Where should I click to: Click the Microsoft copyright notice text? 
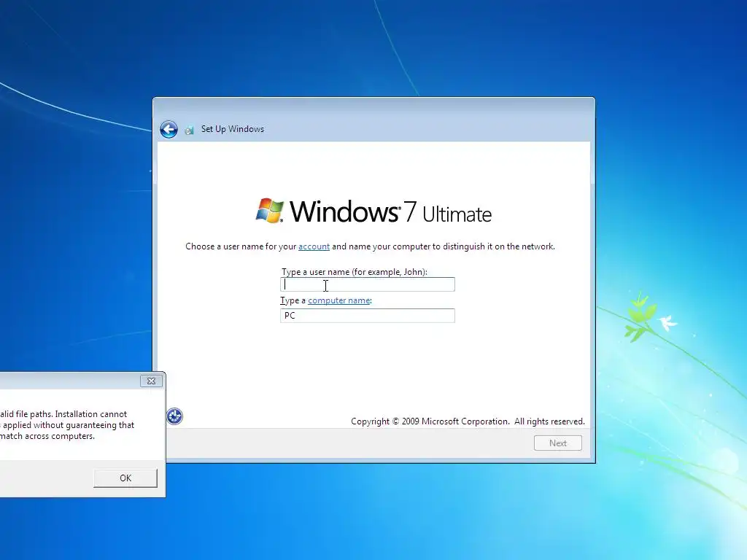pyautogui.click(x=468, y=421)
